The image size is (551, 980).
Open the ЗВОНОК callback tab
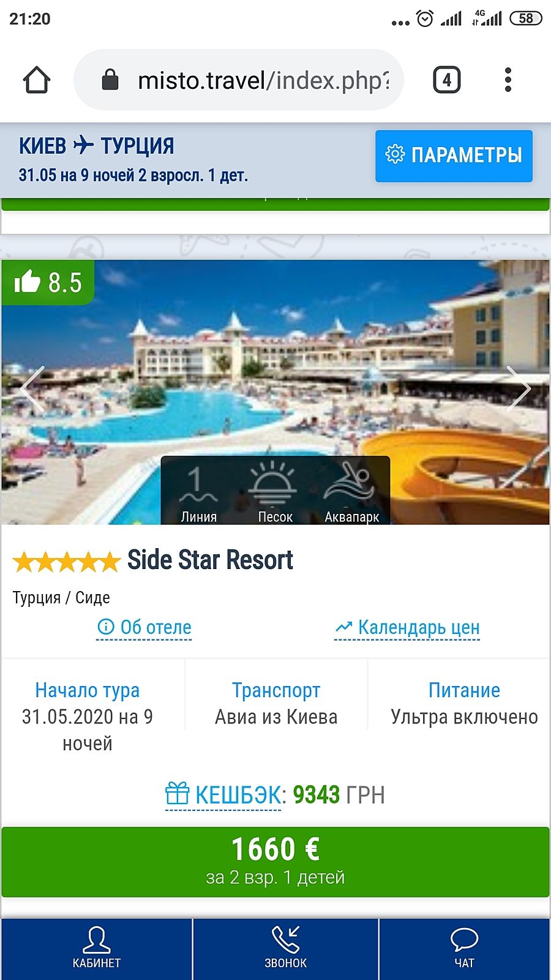coord(286,948)
